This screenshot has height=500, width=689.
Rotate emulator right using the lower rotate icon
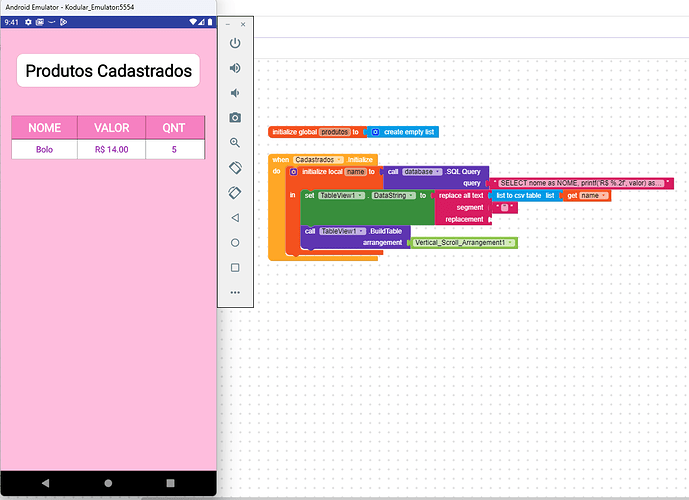[x=235, y=193]
